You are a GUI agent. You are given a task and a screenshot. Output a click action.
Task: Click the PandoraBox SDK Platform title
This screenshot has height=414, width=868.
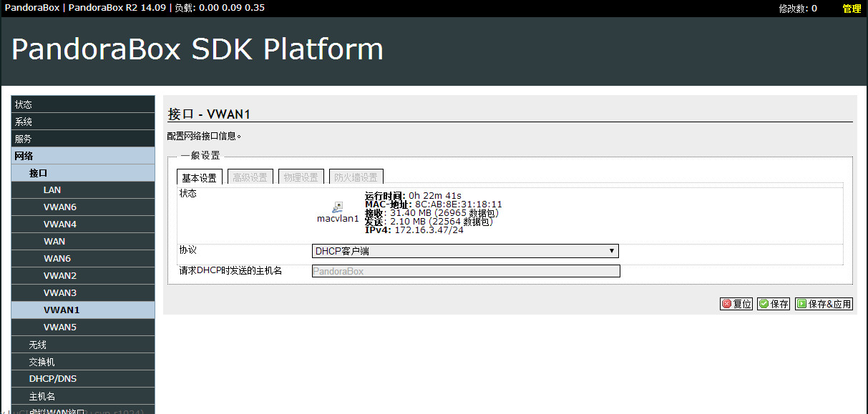[198, 49]
